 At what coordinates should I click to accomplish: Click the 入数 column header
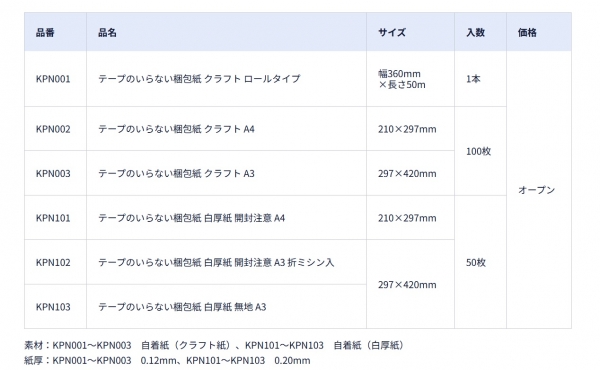point(475,33)
